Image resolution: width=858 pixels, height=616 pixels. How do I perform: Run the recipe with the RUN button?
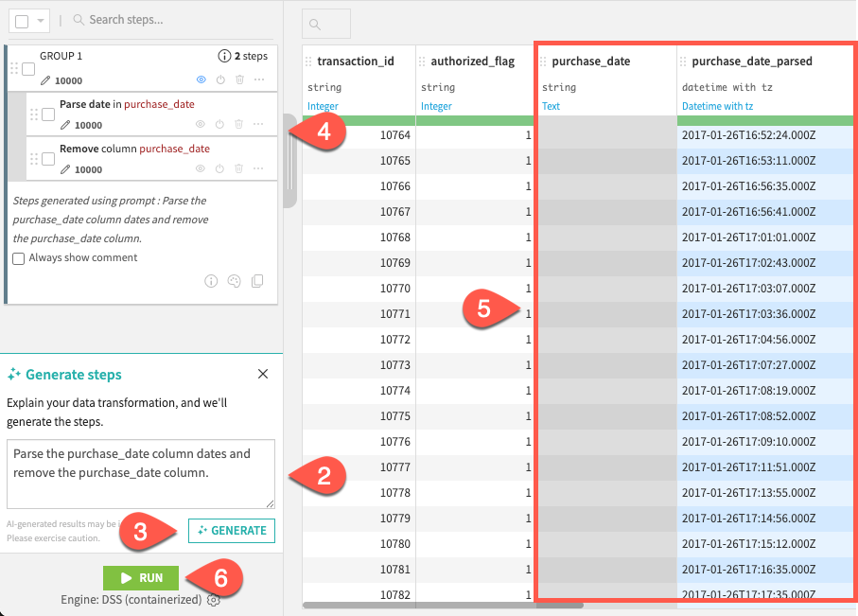tap(140, 577)
